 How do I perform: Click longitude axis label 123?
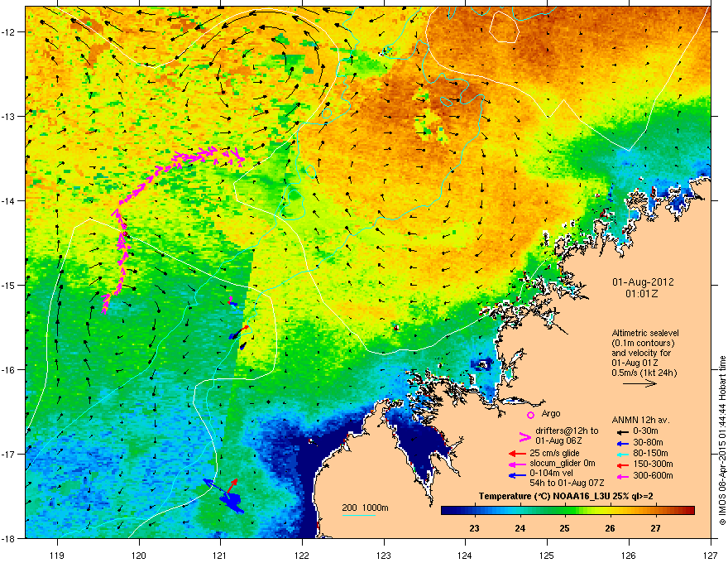(384, 555)
